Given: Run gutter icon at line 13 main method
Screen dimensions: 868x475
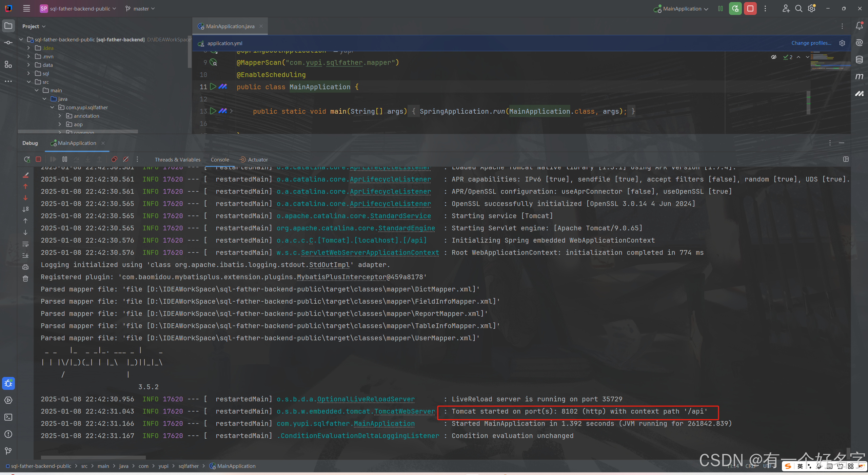Looking at the screenshot, I should point(213,111).
